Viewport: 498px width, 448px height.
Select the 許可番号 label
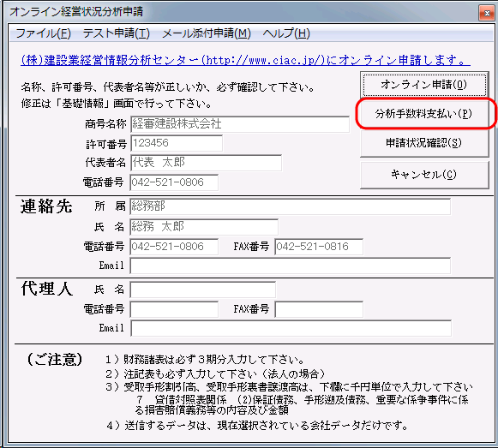[106, 145]
